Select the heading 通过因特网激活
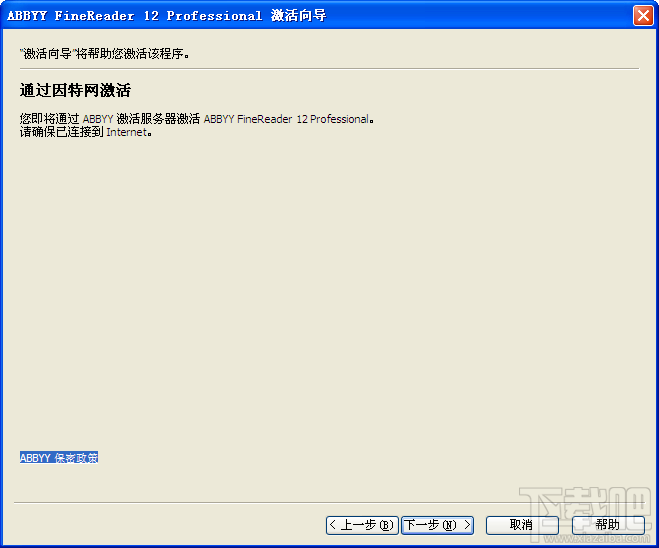The height and width of the screenshot is (548, 659). click(x=75, y=90)
